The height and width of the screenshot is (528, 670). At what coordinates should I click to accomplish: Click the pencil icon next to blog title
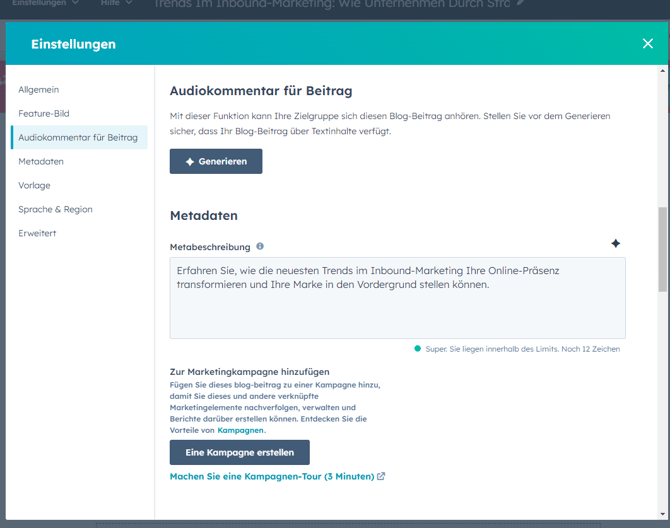(520, 4)
